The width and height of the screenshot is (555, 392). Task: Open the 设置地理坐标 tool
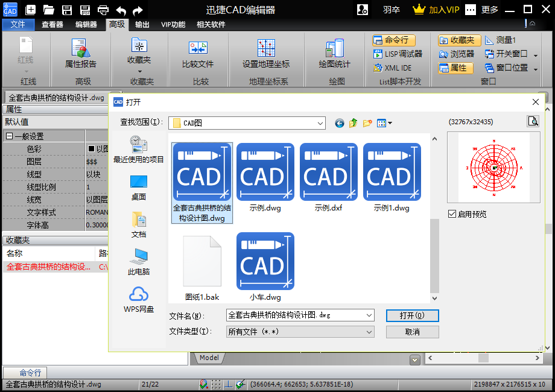[x=266, y=53]
